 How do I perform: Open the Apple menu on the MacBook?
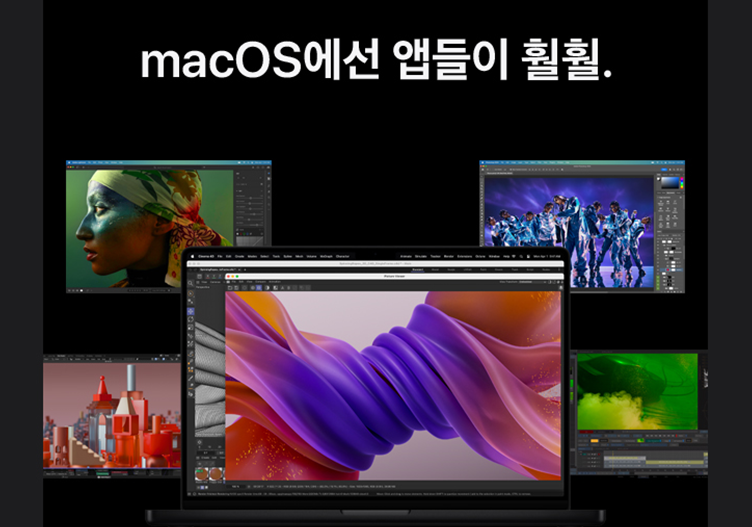[x=192, y=257]
